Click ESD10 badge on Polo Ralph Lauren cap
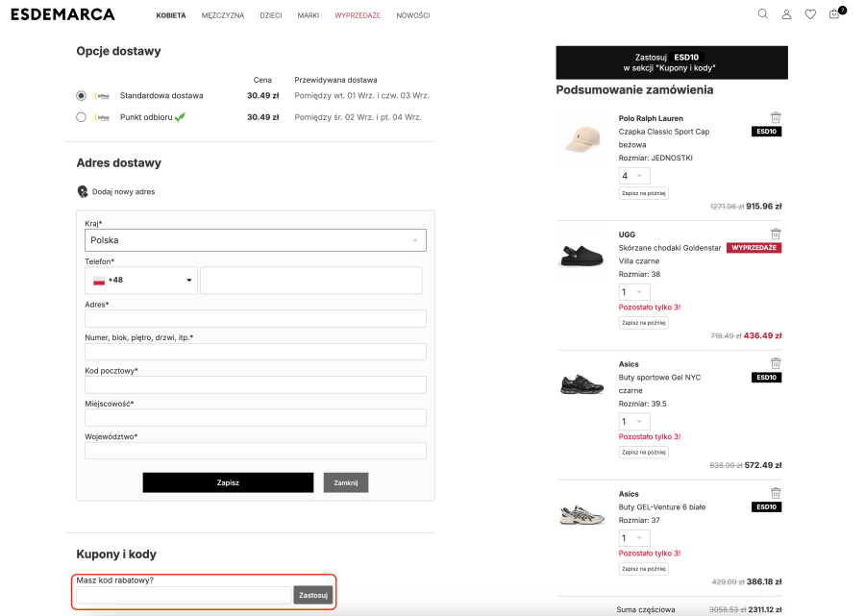 point(766,132)
